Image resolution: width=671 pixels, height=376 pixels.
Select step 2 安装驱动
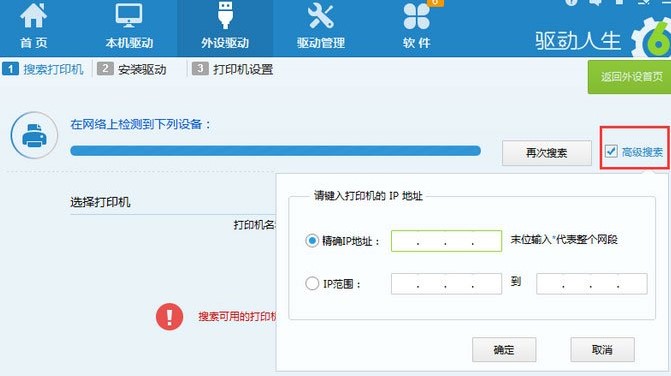(132, 69)
